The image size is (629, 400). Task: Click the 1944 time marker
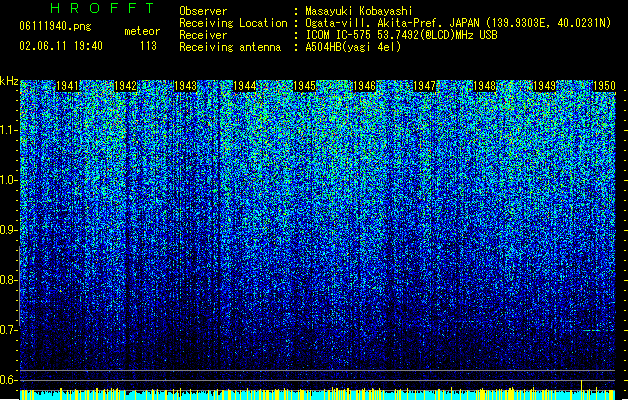[x=245, y=86]
